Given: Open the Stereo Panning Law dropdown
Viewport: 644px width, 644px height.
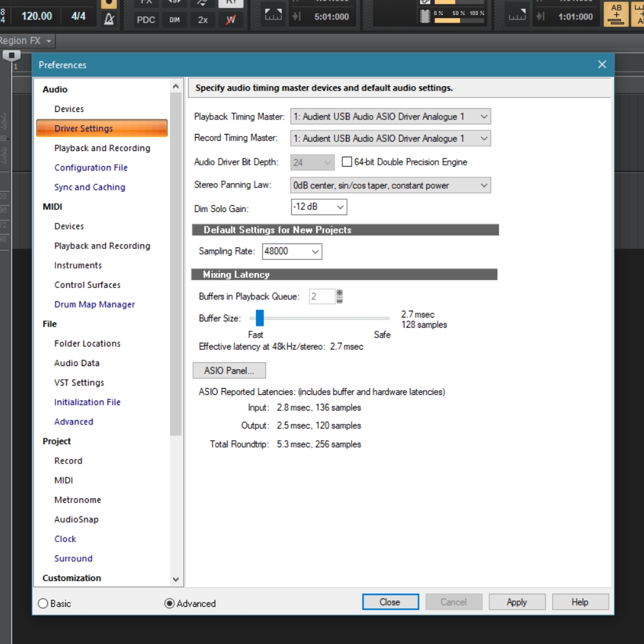Looking at the screenshot, I should coord(390,186).
